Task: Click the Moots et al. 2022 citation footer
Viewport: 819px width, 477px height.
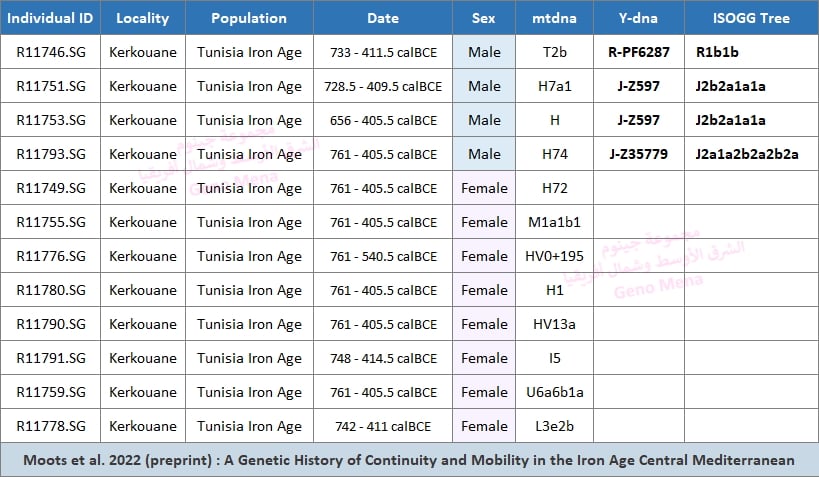Action: coord(409,460)
